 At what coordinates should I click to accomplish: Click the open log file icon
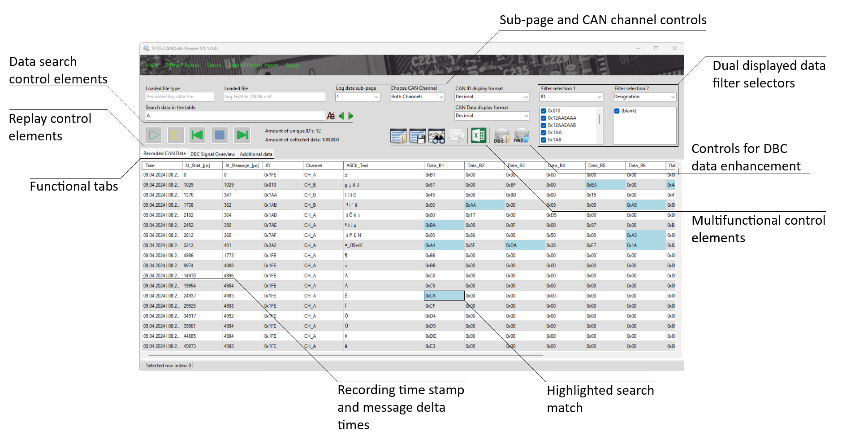[398, 135]
